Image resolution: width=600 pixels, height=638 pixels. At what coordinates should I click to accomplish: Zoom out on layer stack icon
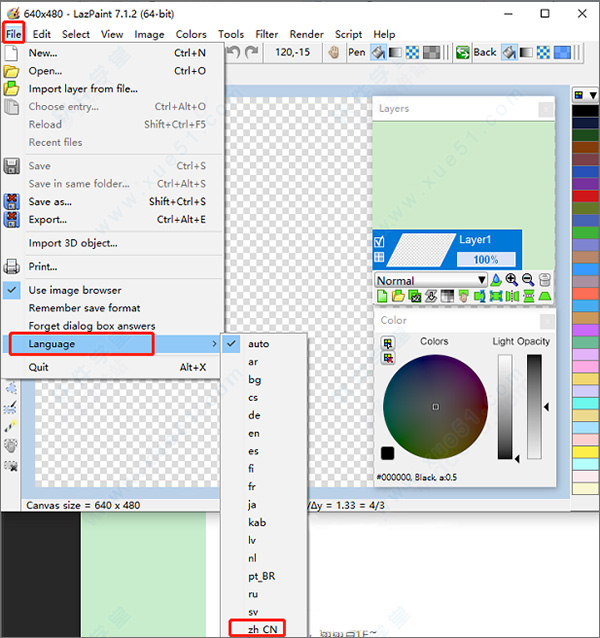(x=528, y=280)
